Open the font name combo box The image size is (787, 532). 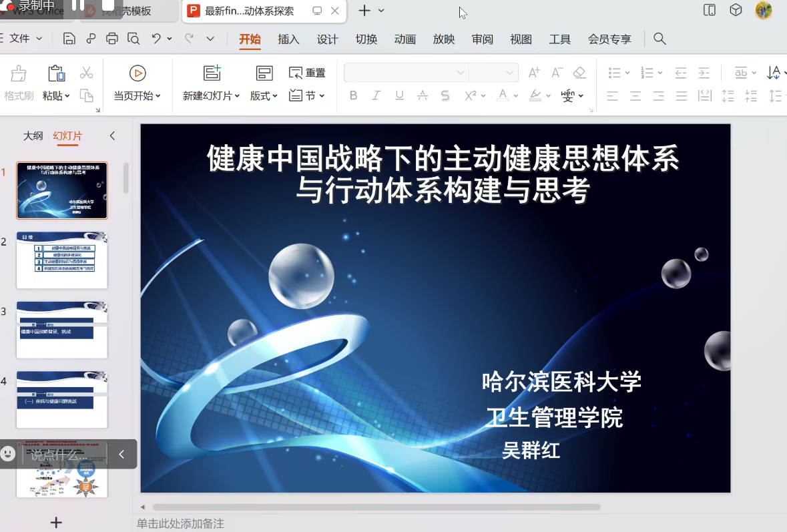pyautogui.click(x=405, y=73)
